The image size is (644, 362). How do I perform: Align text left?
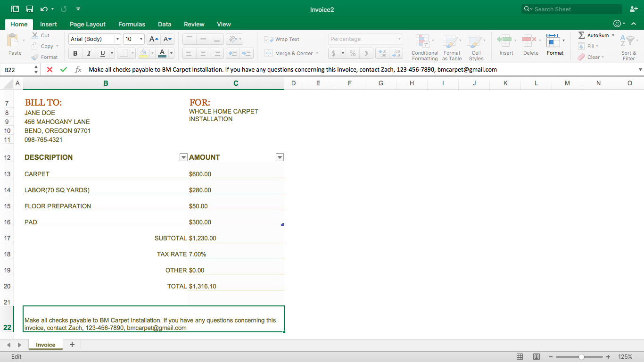[189, 53]
